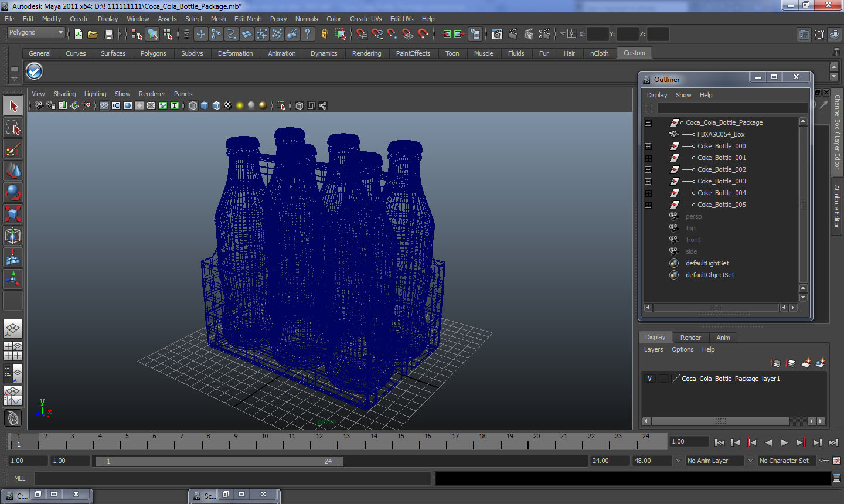The height and width of the screenshot is (504, 844).
Task: Expand Coke_Bottle_005 node
Action: (648, 205)
